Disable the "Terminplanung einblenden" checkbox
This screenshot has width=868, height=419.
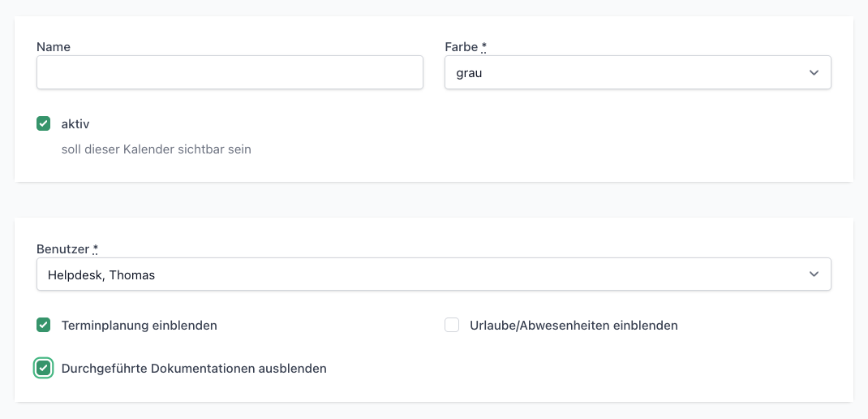click(44, 326)
